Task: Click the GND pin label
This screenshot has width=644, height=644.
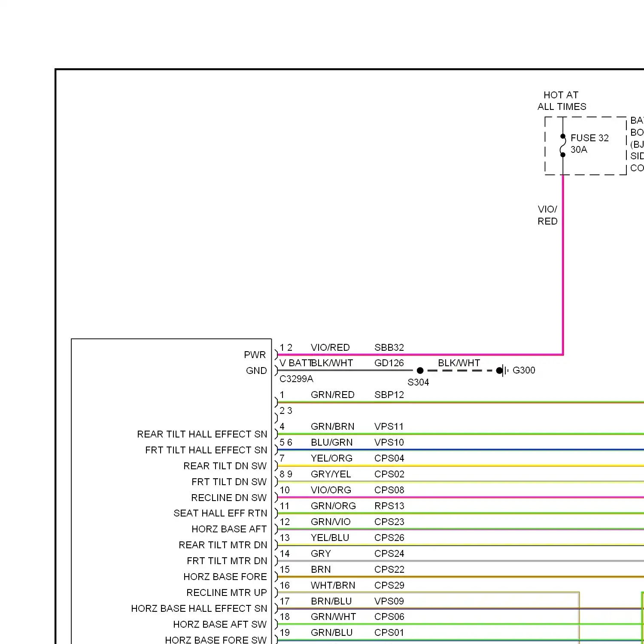Action: (256, 371)
